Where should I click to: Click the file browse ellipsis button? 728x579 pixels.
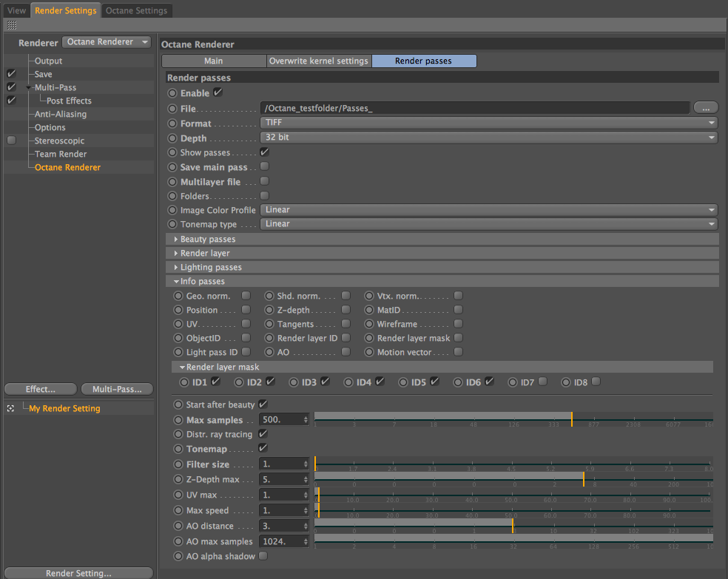pos(706,108)
